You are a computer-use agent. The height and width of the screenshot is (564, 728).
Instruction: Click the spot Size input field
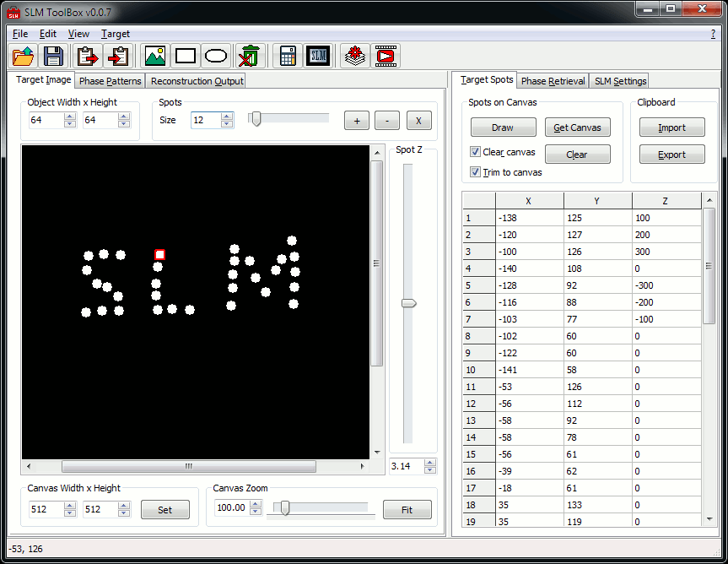(206, 120)
